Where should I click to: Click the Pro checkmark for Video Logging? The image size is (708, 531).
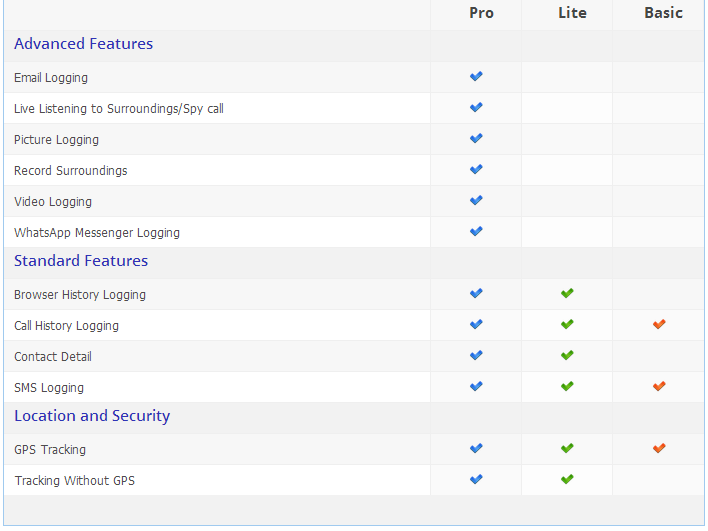[476, 200]
